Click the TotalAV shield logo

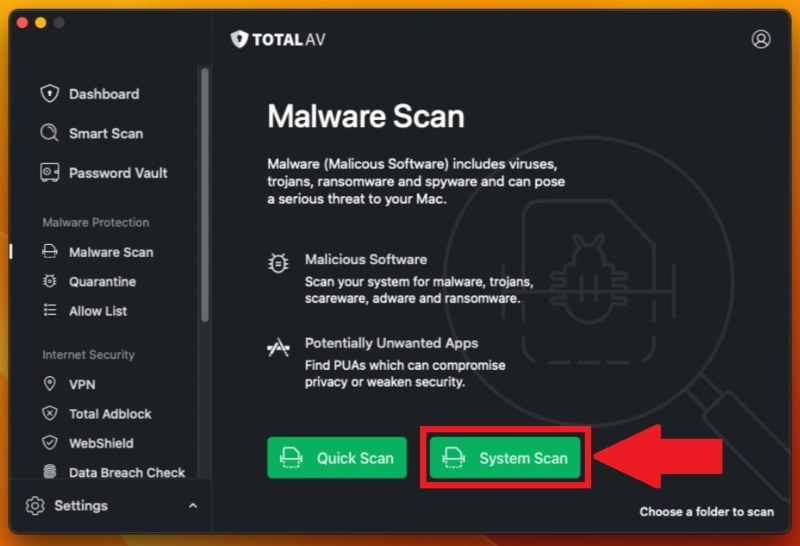tap(239, 39)
